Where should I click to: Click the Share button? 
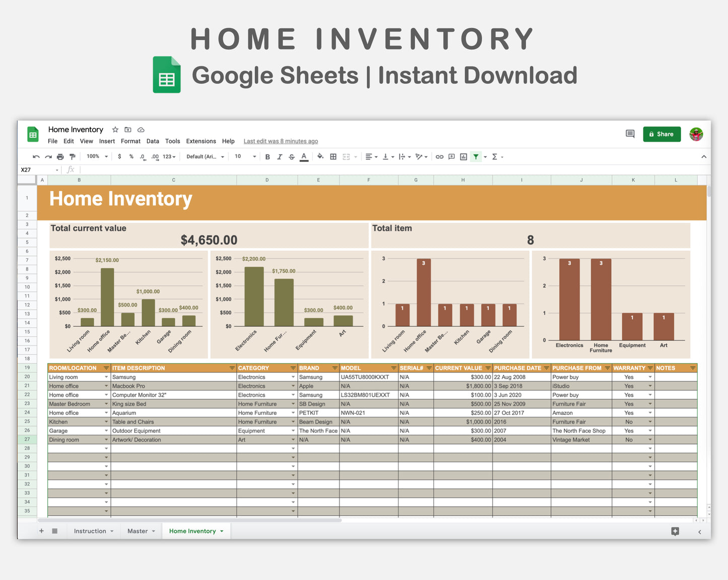coord(661,134)
